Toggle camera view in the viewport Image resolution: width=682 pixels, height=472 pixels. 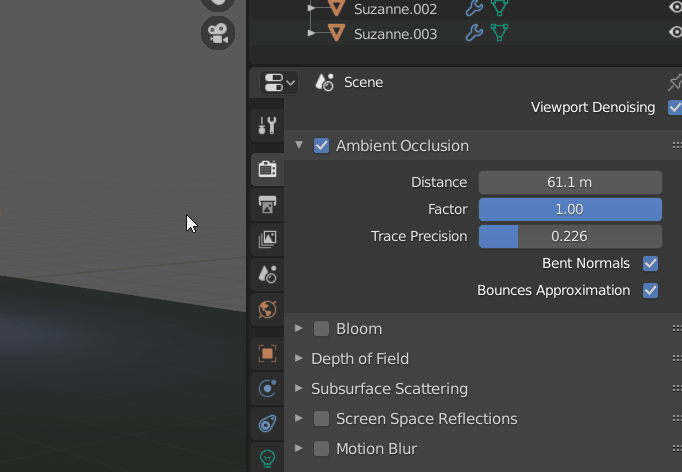[217, 33]
